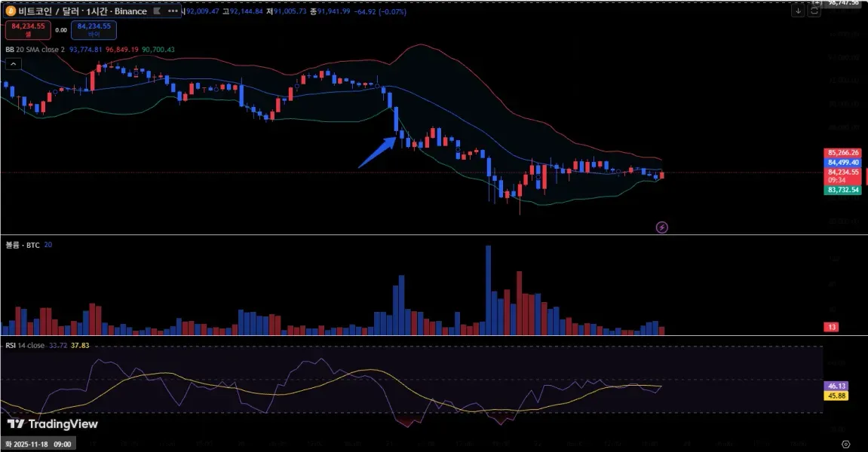
Task: Click the high price 92,144.84 value
Action: [246, 11]
